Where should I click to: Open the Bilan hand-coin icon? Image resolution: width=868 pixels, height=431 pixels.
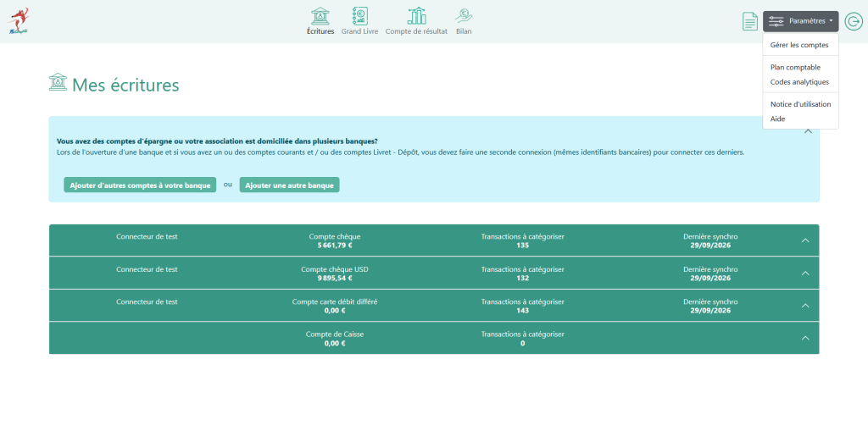(464, 16)
